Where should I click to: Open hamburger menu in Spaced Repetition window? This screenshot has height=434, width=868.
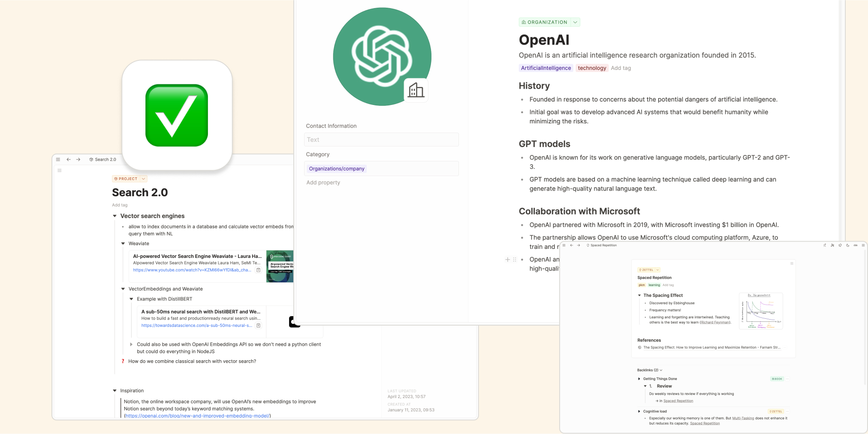pyautogui.click(x=564, y=245)
